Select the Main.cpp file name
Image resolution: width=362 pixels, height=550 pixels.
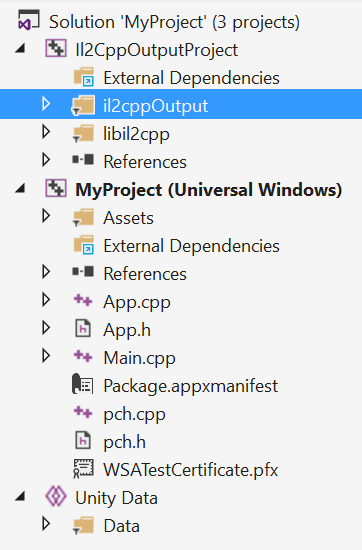click(x=139, y=358)
